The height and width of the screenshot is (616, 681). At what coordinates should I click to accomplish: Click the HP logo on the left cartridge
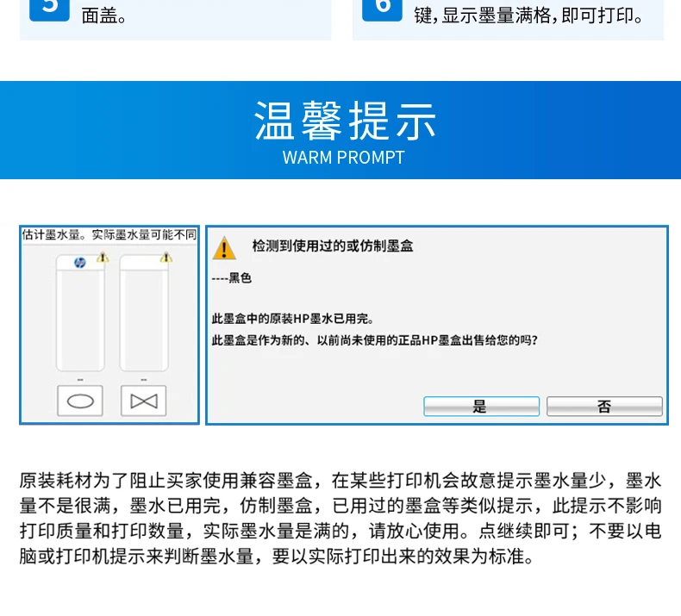(80, 262)
